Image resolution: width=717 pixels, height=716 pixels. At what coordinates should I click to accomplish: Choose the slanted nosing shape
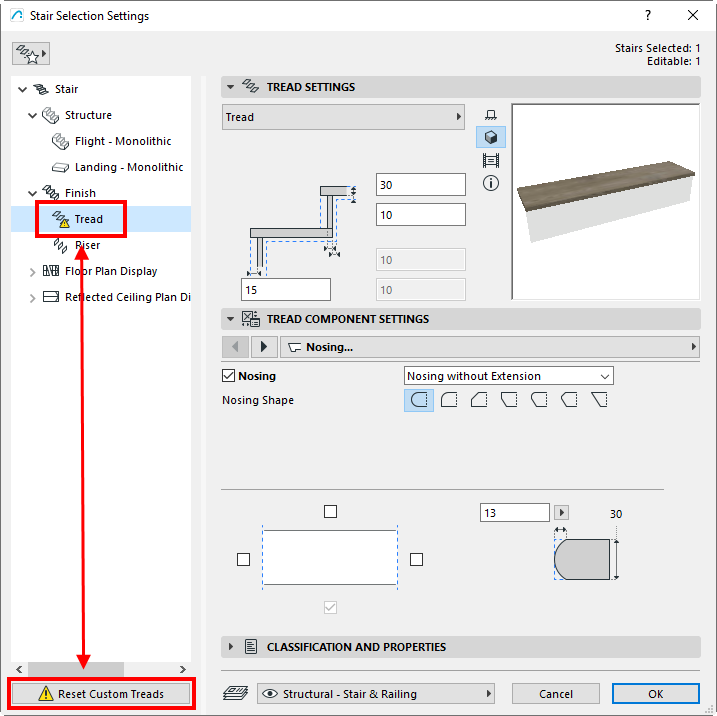click(x=599, y=400)
